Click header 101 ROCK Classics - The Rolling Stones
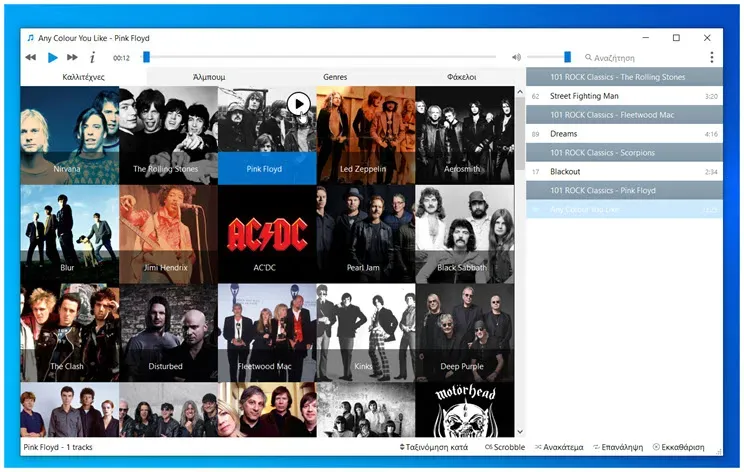This screenshot has height=472, width=744. click(624, 77)
